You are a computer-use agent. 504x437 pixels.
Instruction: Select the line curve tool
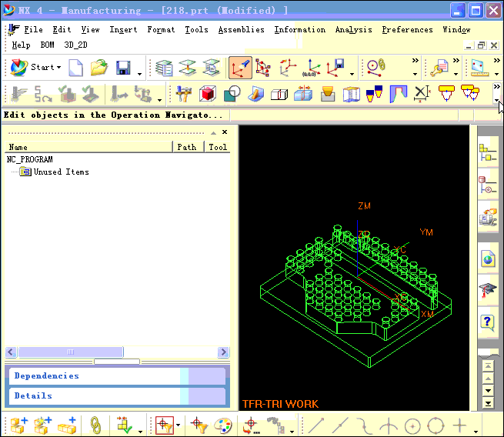tap(316, 425)
